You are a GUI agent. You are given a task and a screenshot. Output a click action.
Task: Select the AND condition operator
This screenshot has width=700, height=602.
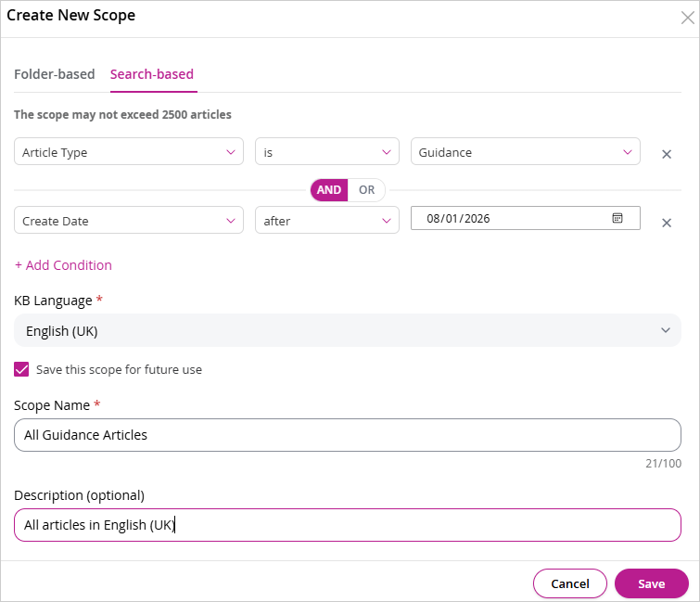click(x=329, y=190)
